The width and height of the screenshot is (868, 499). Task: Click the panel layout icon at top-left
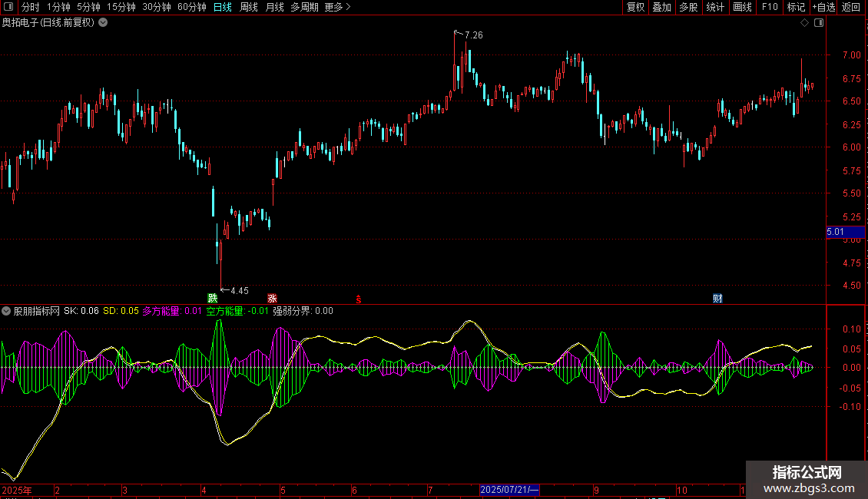click(x=9, y=7)
